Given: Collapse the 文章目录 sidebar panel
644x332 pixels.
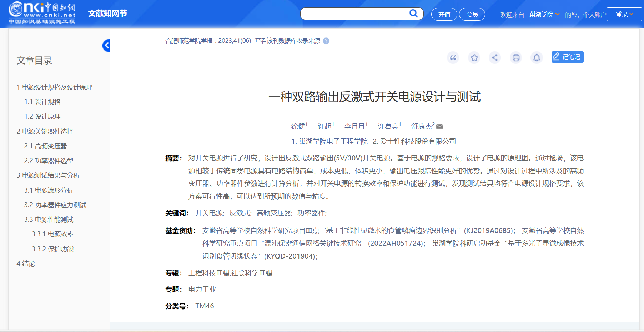Looking at the screenshot, I should (106, 46).
